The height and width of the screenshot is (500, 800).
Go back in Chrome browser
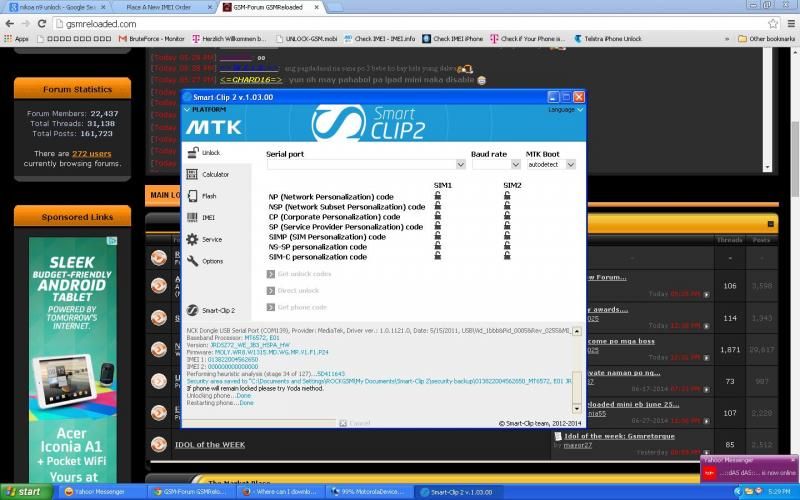(x=9, y=23)
